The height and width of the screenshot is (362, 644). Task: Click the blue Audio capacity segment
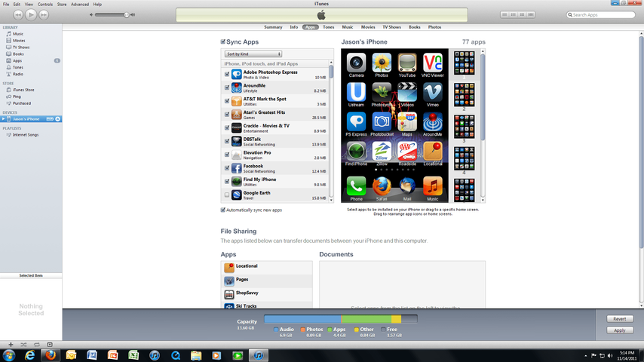(302, 319)
